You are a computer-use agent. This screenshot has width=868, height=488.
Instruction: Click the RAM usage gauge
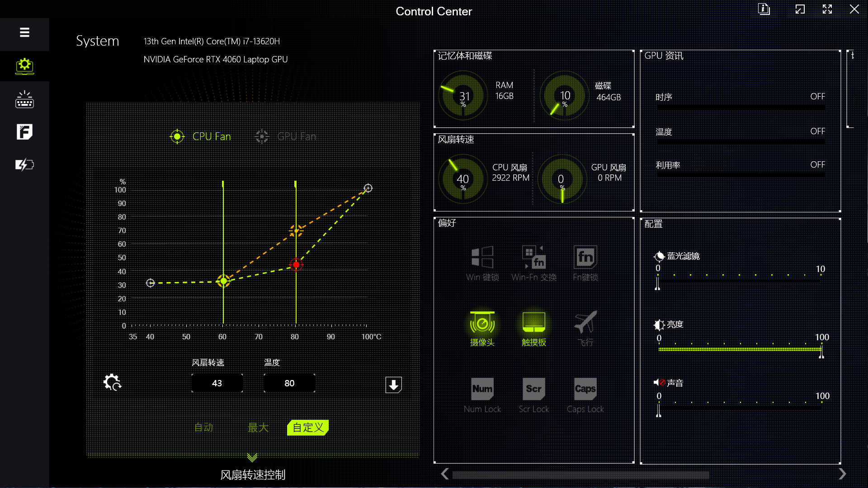[x=463, y=96]
